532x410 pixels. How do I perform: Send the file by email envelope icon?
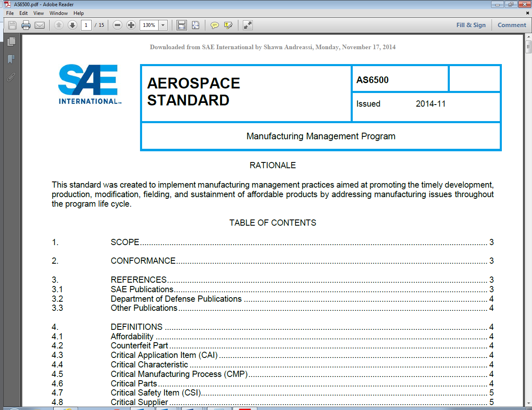[40, 25]
